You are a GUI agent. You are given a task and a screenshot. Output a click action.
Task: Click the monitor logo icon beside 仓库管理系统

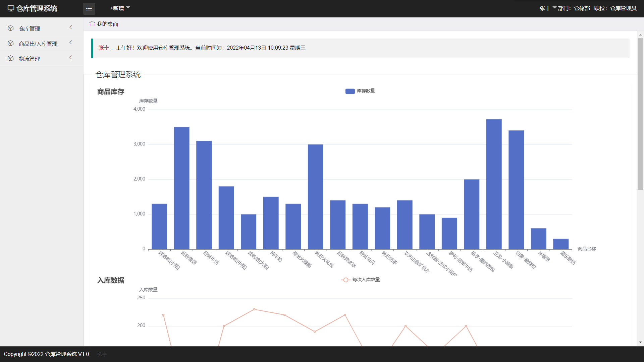pos(11,8)
